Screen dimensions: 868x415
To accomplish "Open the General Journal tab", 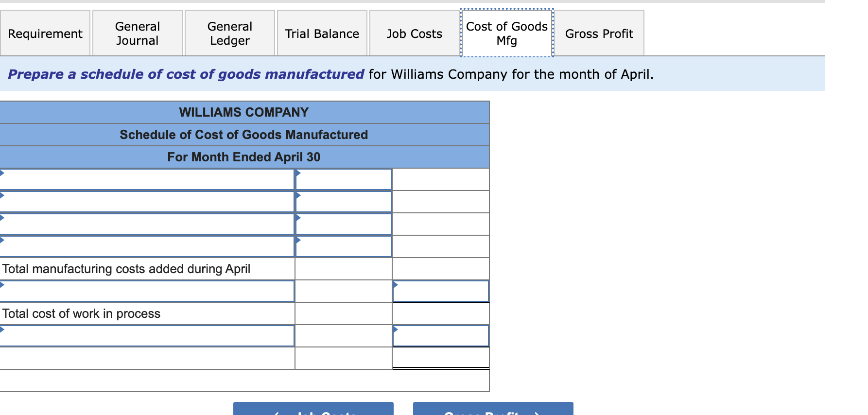I will (x=137, y=33).
